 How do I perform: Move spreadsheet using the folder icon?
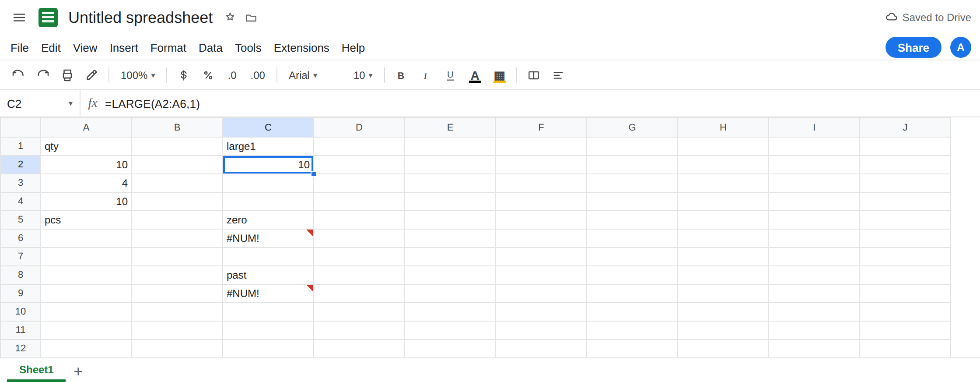pyautogui.click(x=251, y=18)
